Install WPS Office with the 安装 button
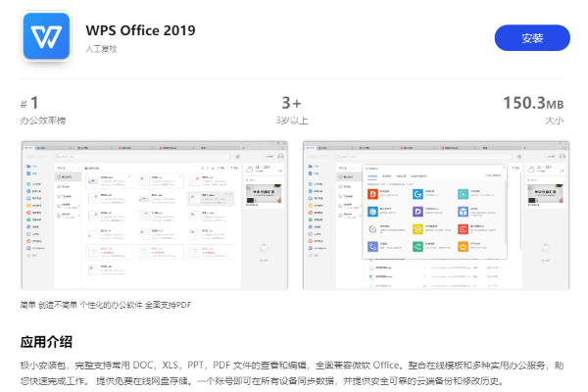This screenshot has height=392, width=588. (532, 38)
